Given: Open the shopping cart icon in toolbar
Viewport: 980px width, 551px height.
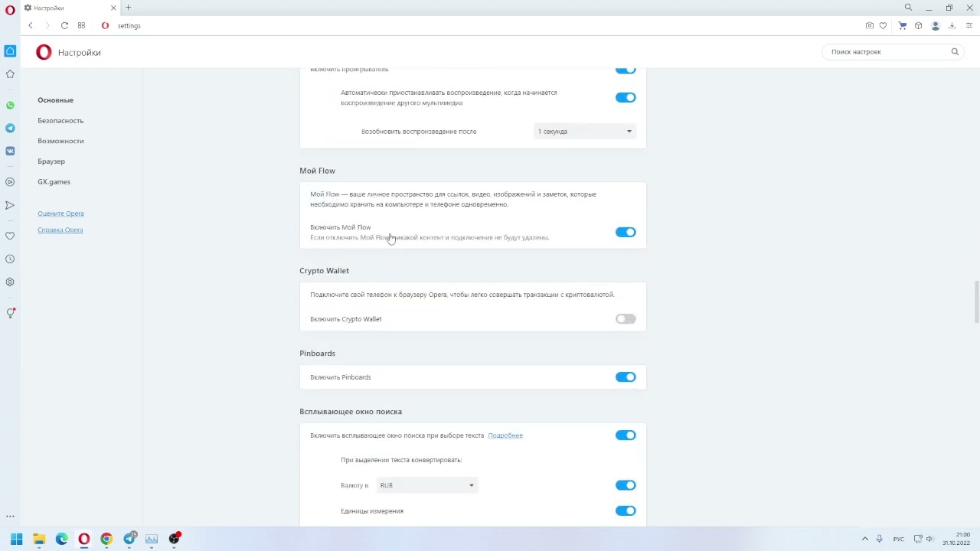Looking at the screenshot, I should click(903, 25).
